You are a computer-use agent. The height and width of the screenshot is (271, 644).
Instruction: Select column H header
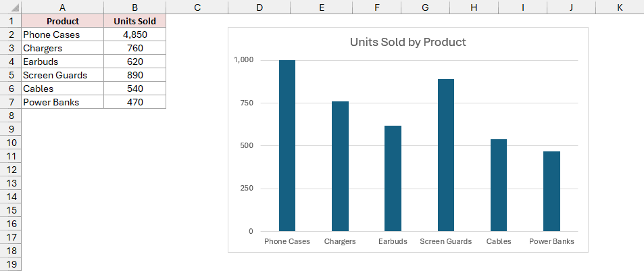[x=474, y=7]
